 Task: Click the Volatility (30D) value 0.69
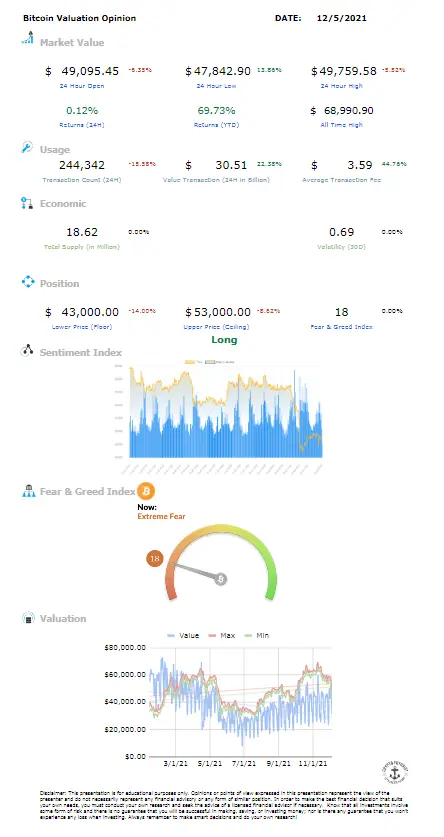[342, 232]
